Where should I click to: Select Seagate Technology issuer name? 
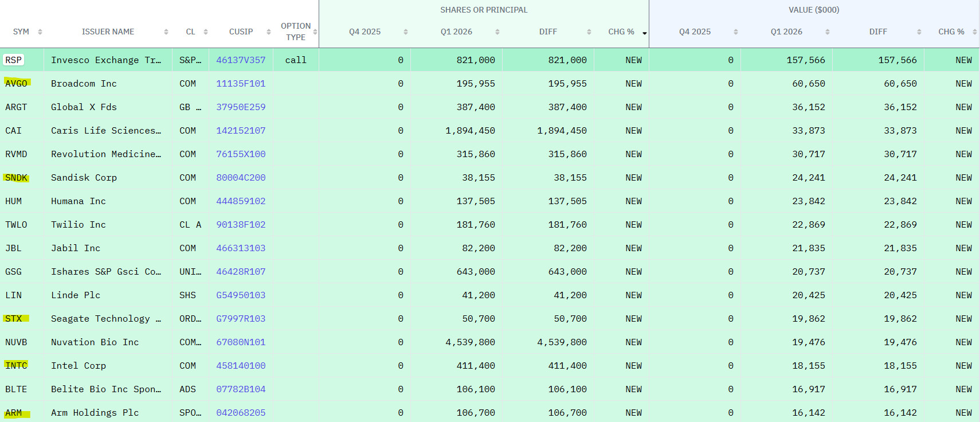[x=106, y=319]
